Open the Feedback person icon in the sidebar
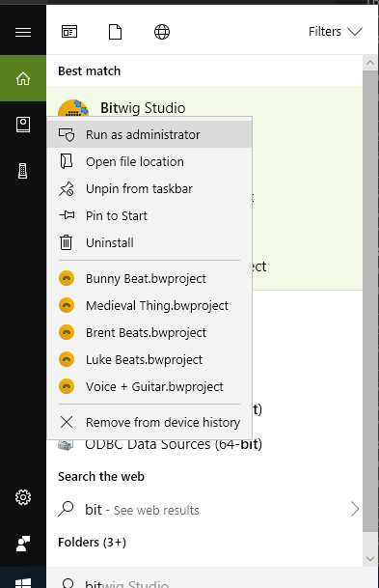The width and height of the screenshot is (379, 588). click(x=23, y=544)
